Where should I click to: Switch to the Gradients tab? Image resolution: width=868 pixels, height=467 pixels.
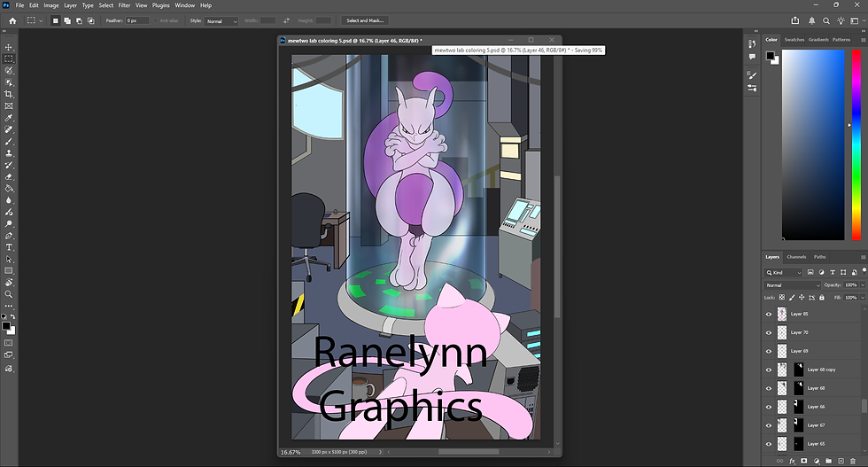coord(818,40)
